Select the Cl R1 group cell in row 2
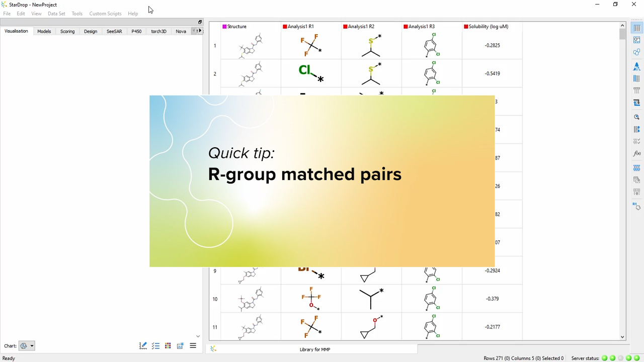This screenshot has height=362, width=644. [311, 73]
